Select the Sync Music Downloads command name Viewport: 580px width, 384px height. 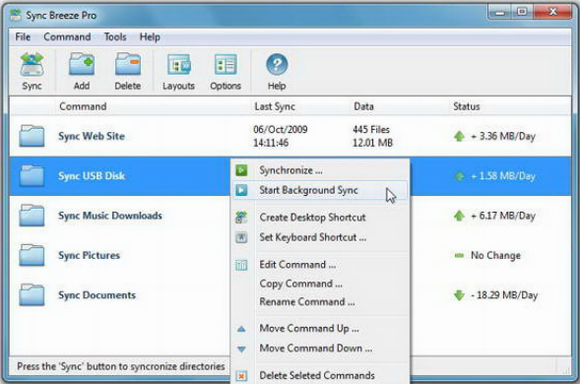coord(110,215)
